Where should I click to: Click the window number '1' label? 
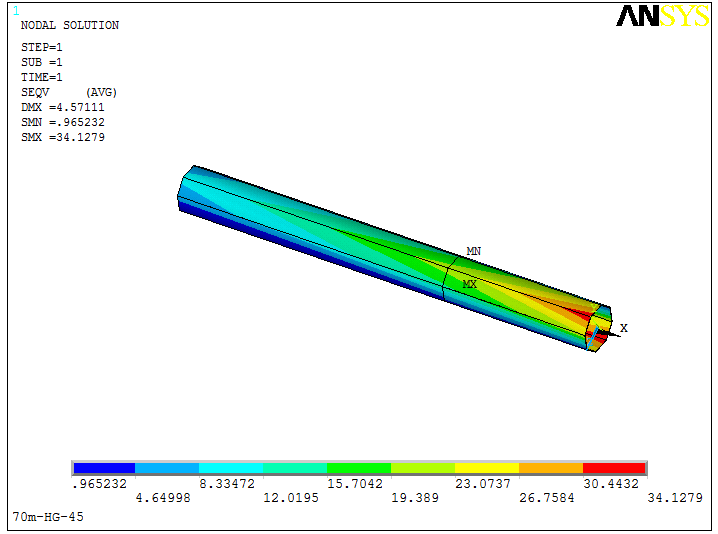point(16,11)
